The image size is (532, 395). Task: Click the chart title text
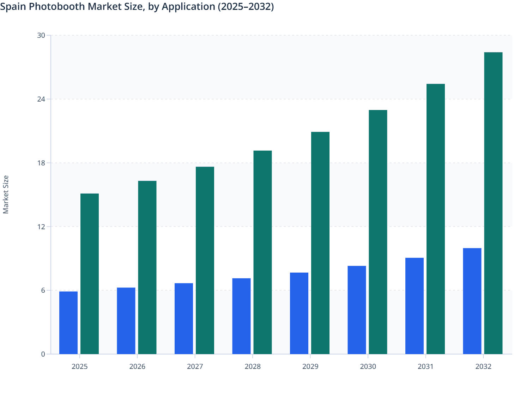click(137, 6)
